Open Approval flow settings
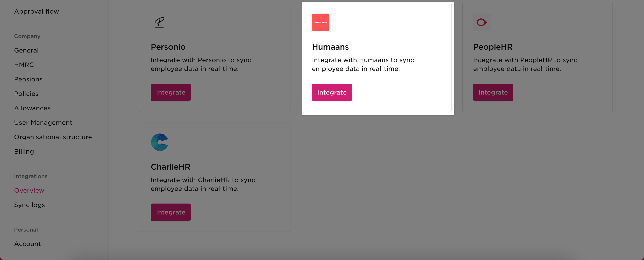The image size is (644, 260). point(37,11)
